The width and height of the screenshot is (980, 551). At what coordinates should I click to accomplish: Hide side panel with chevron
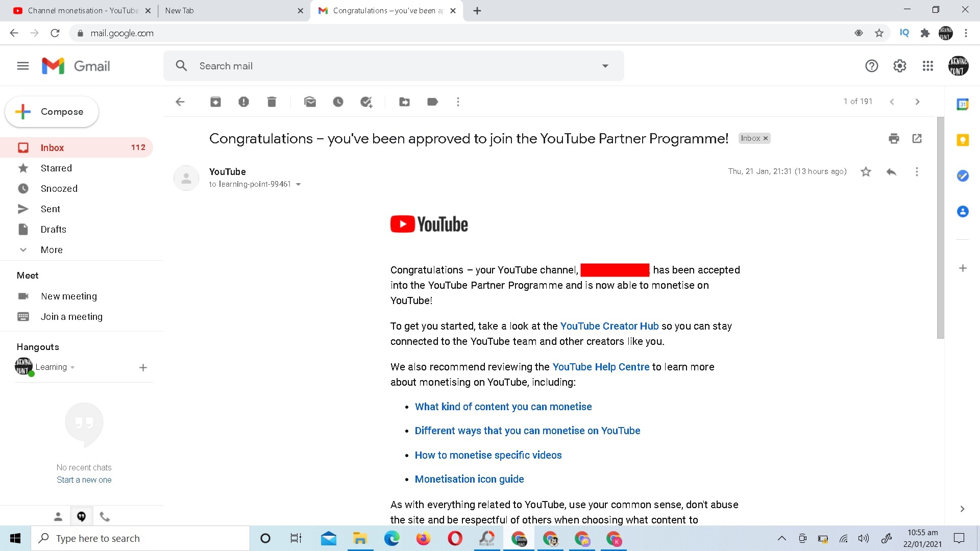click(x=962, y=509)
